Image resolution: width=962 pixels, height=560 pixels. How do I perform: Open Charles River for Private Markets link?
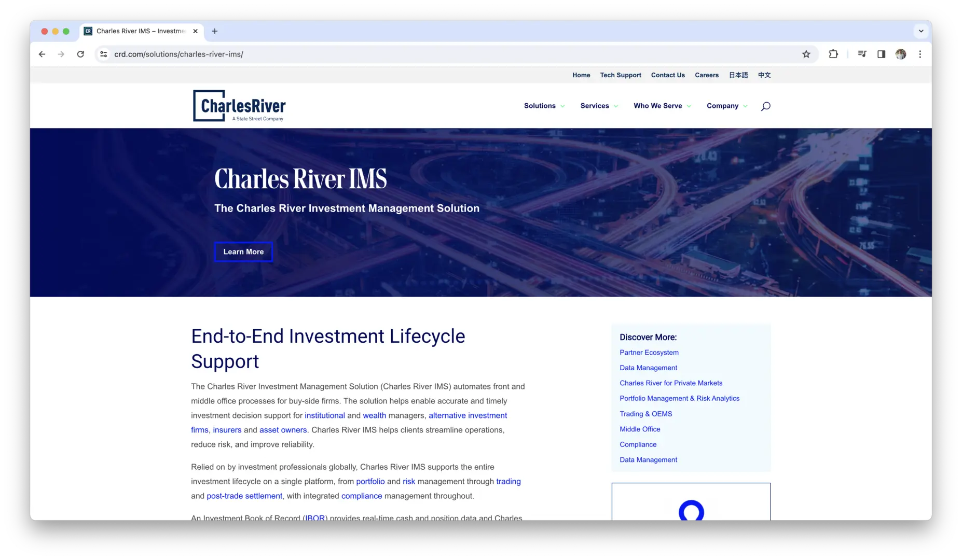(671, 383)
